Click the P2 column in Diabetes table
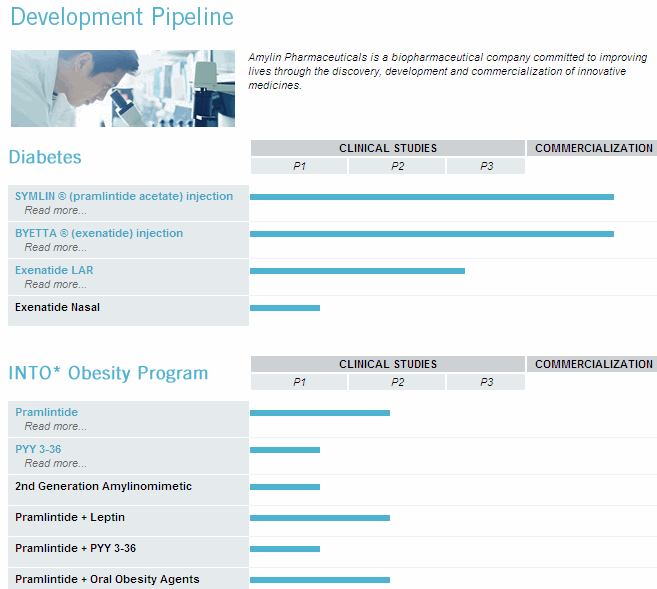Viewport: 657px width, 589px height. (397, 166)
